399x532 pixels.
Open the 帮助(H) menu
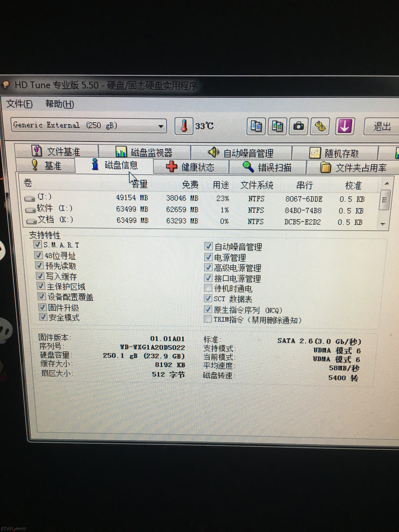point(60,104)
